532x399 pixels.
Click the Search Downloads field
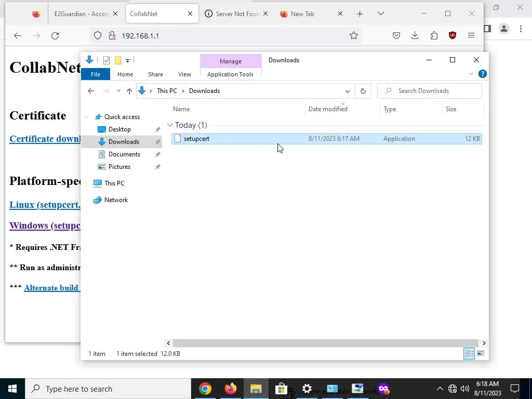click(430, 91)
